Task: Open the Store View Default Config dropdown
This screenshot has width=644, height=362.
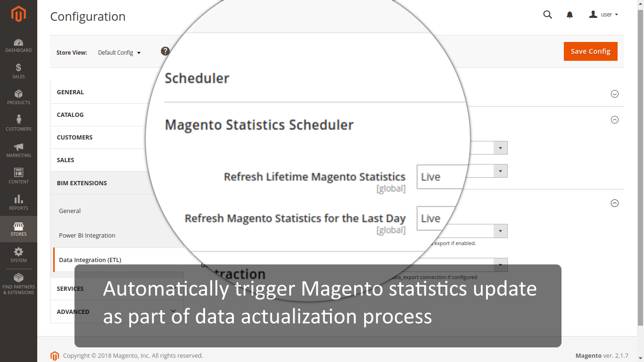Action: point(119,52)
